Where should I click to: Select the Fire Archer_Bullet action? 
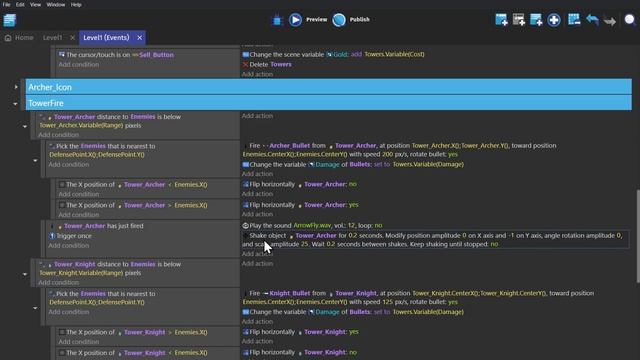click(x=400, y=150)
